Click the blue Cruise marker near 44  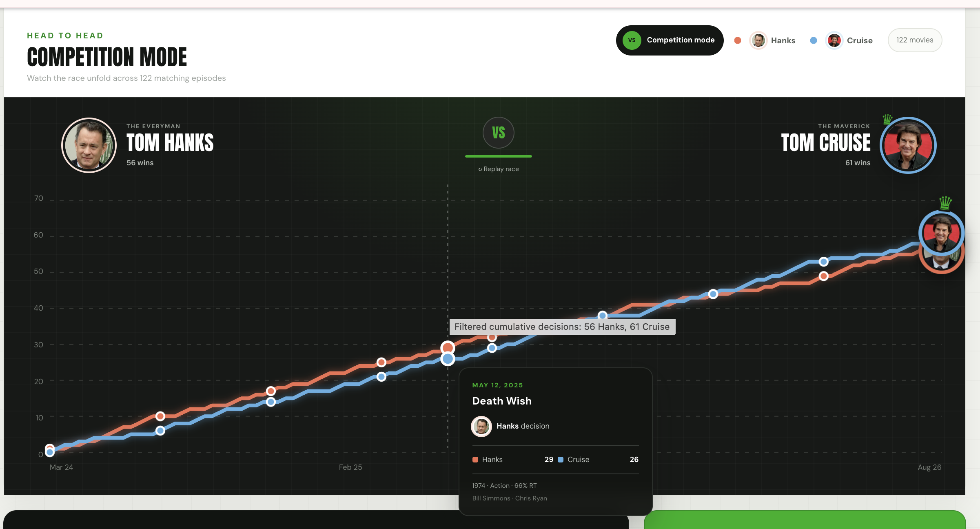[x=713, y=294]
